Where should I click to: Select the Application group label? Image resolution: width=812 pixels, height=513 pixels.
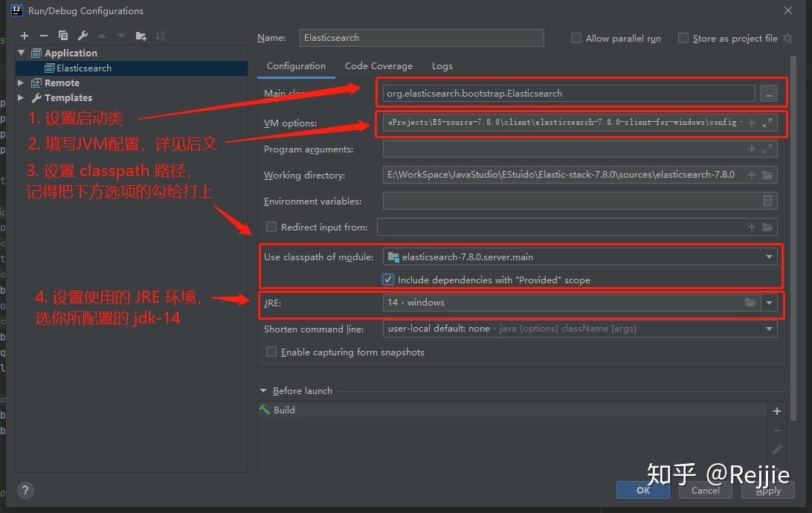[x=71, y=53]
